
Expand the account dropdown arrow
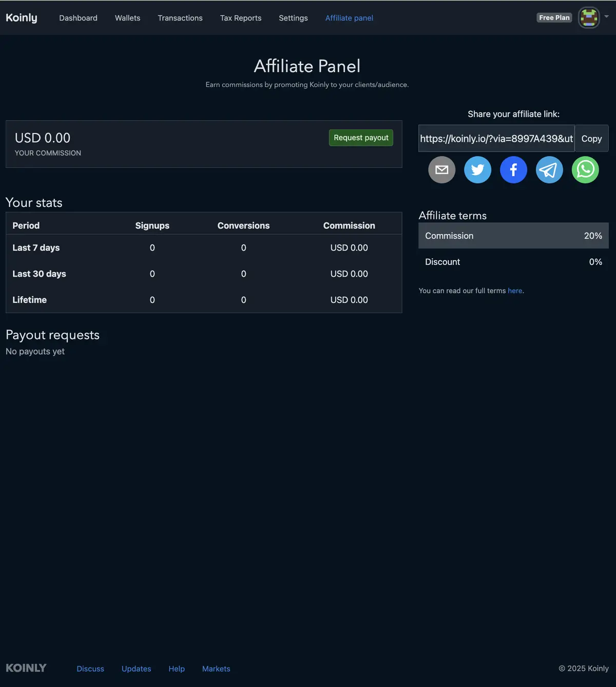606,16
